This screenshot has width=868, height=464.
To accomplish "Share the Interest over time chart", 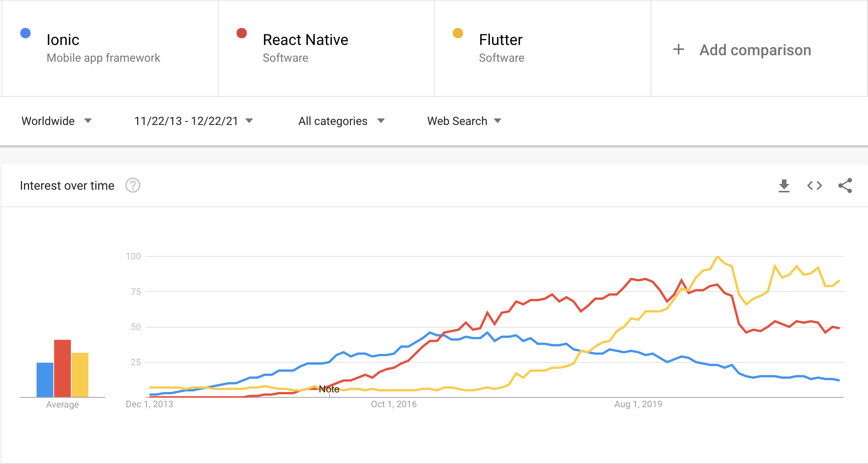I will click(845, 186).
